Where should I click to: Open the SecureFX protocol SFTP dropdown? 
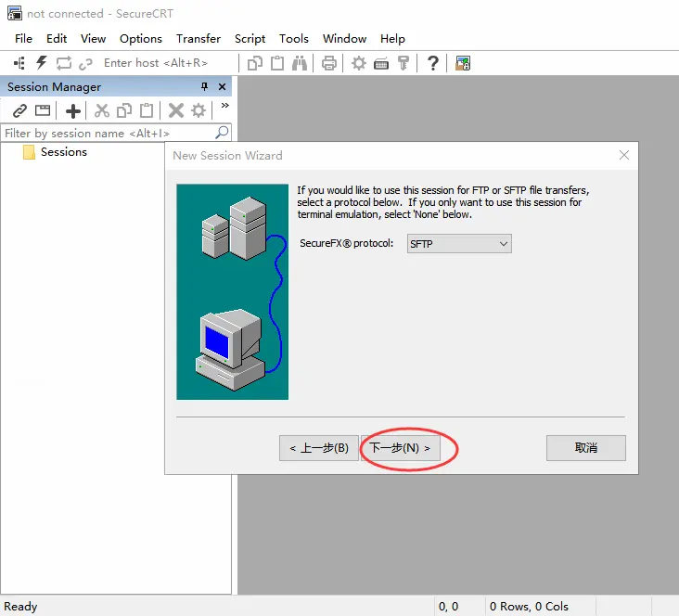tap(459, 244)
